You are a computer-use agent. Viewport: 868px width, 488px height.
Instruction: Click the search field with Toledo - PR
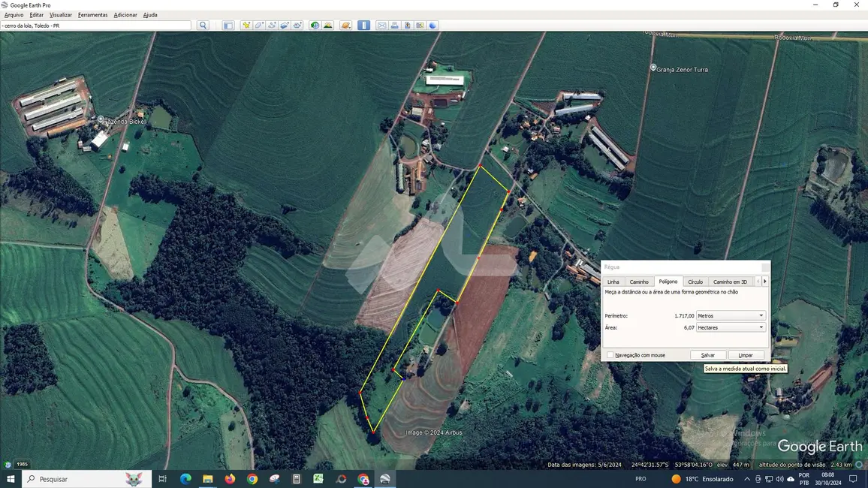point(96,26)
